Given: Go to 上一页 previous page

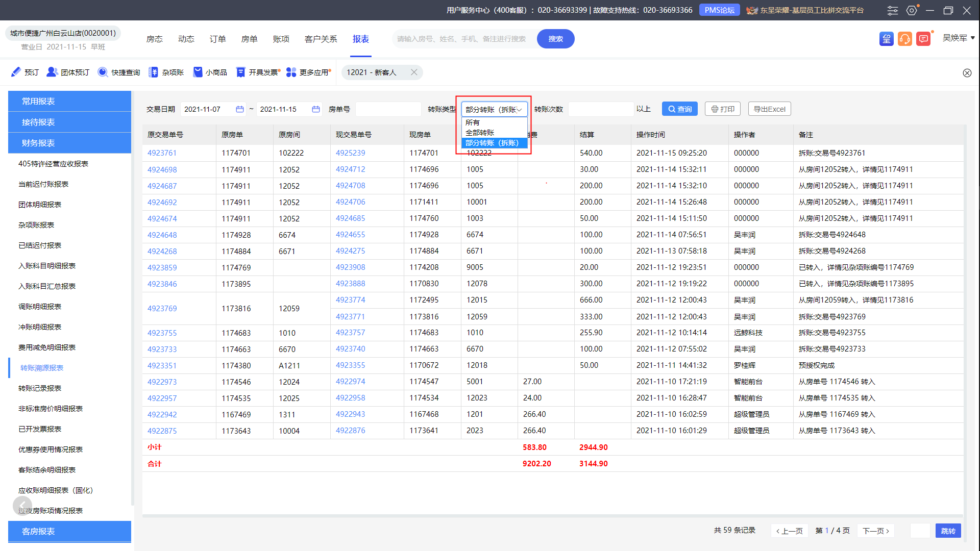Looking at the screenshot, I should [790, 531].
